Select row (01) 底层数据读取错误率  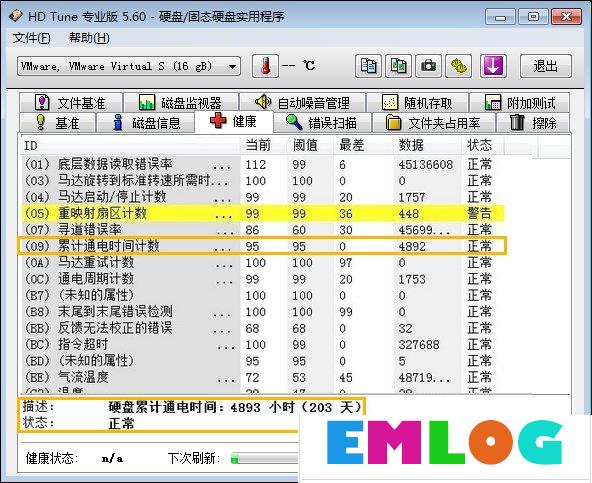(x=262, y=164)
